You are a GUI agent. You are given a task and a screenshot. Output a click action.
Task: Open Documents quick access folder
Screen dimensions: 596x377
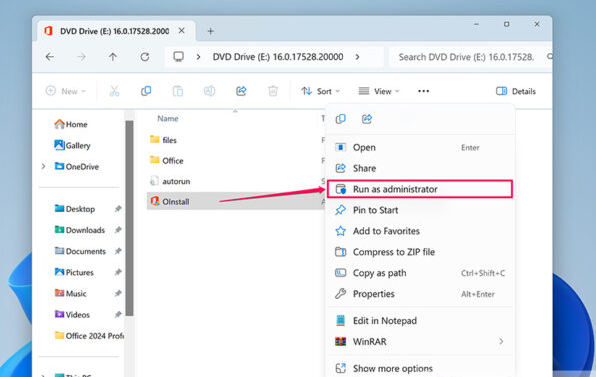point(80,251)
